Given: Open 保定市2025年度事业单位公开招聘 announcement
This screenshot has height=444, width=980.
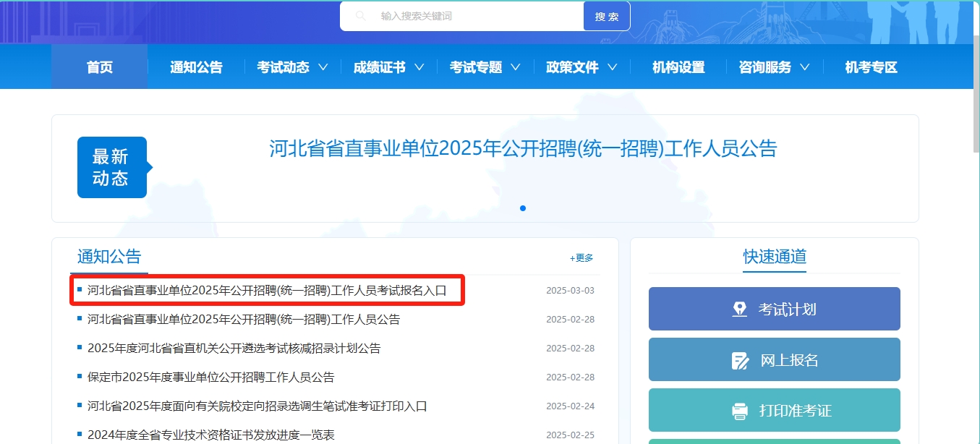Looking at the screenshot, I should tap(211, 377).
